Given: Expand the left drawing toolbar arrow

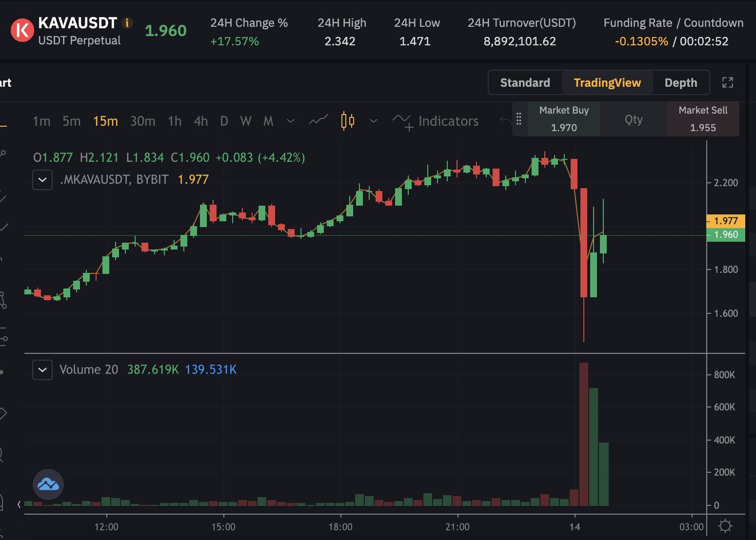Looking at the screenshot, I should [19, 504].
